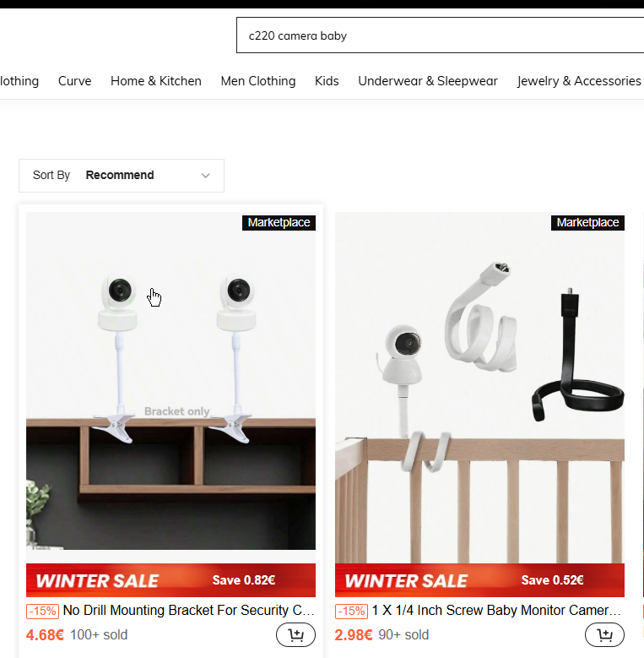Select the Kids category
The width and height of the screenshot is (644, 658).
(x=327, y=81)
